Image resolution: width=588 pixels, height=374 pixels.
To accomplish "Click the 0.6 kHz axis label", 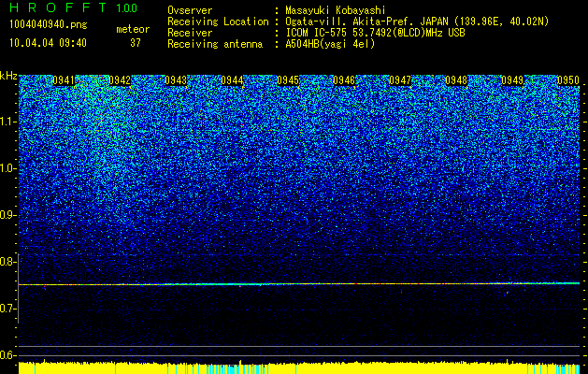I will click(x=7, y=355).
